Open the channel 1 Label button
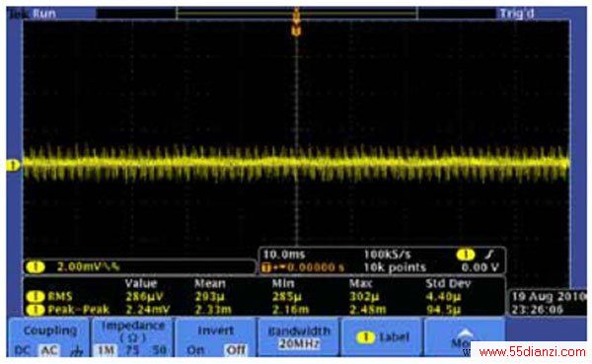The width and height of the screenshot is (592, 364). [382, 337]
